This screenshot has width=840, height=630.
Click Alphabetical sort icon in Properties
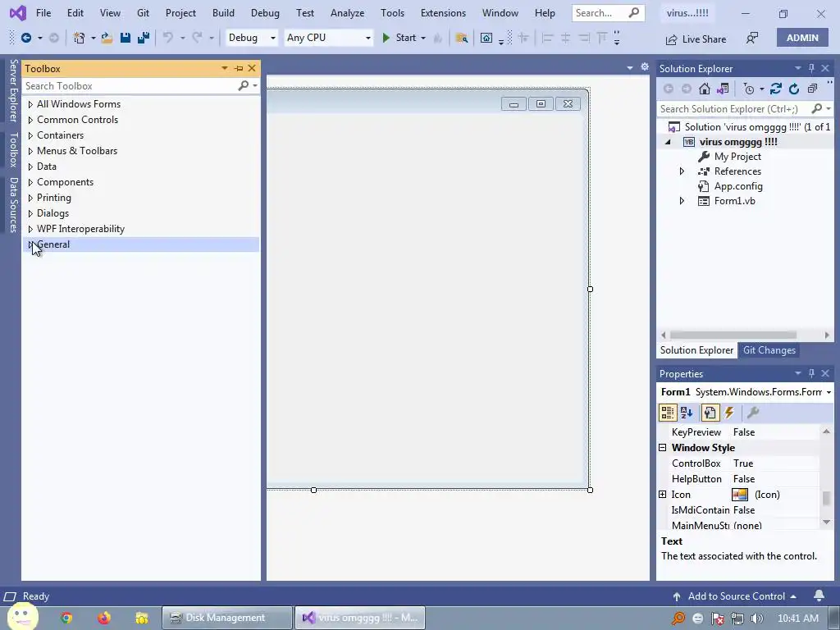(x=687, y=413)
